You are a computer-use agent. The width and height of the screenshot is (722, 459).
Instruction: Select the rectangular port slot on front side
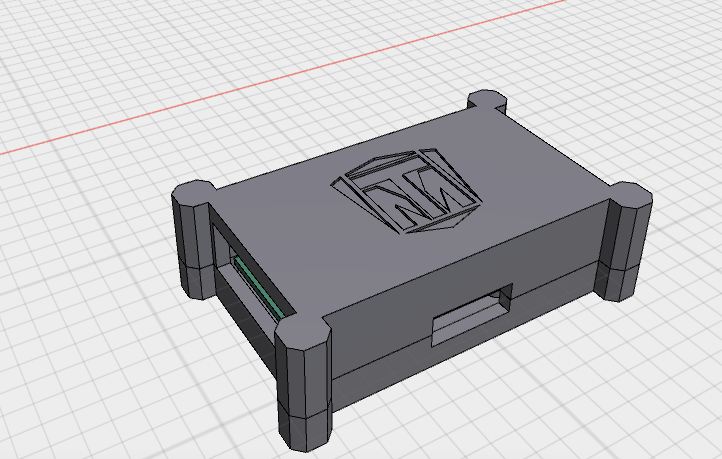coord(470,317)
